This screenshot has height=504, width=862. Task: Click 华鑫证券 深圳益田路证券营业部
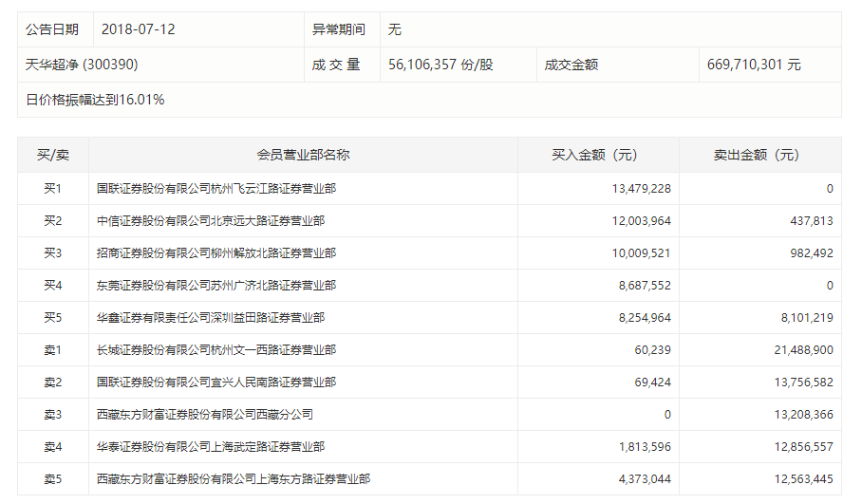210,318
